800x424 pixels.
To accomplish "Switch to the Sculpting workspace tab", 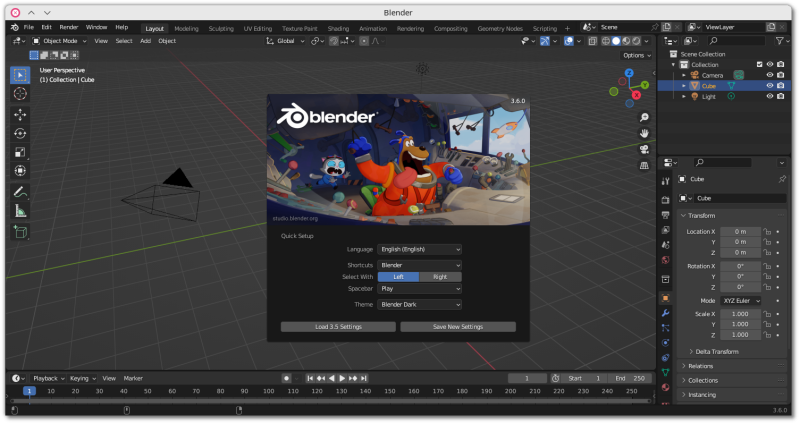I will click(221, 29).
